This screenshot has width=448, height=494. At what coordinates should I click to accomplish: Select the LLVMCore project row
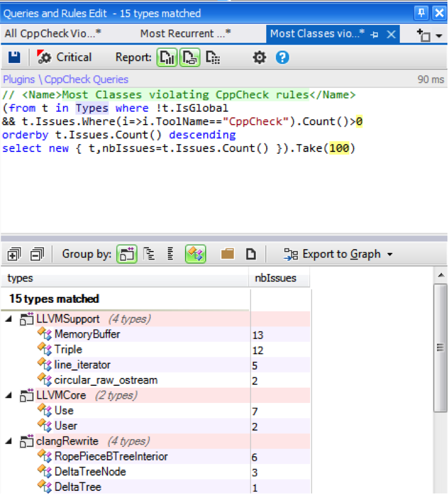click(156, 395)
